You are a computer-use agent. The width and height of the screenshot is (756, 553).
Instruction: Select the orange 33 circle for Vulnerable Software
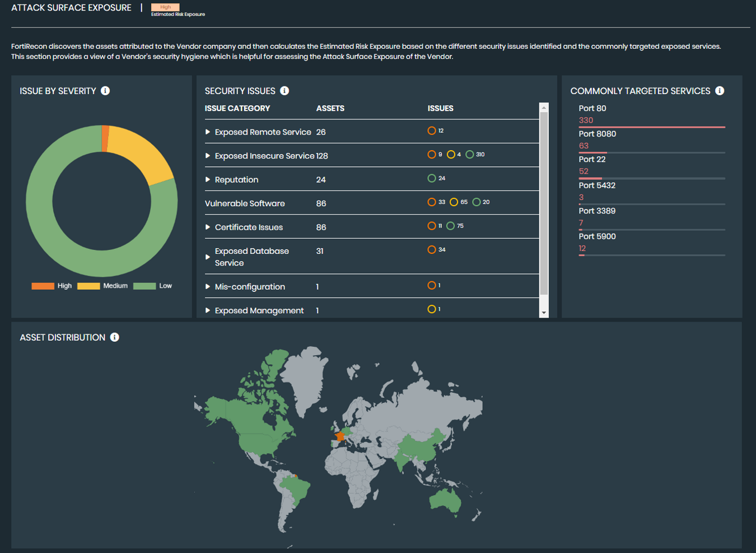[x=432, y=202]
